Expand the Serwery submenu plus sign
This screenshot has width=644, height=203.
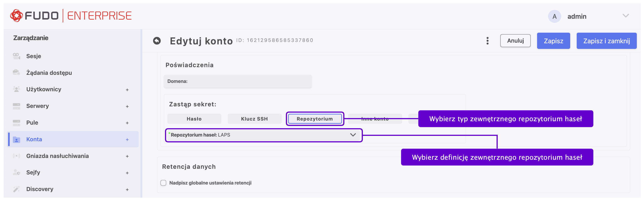pos(127,106)
